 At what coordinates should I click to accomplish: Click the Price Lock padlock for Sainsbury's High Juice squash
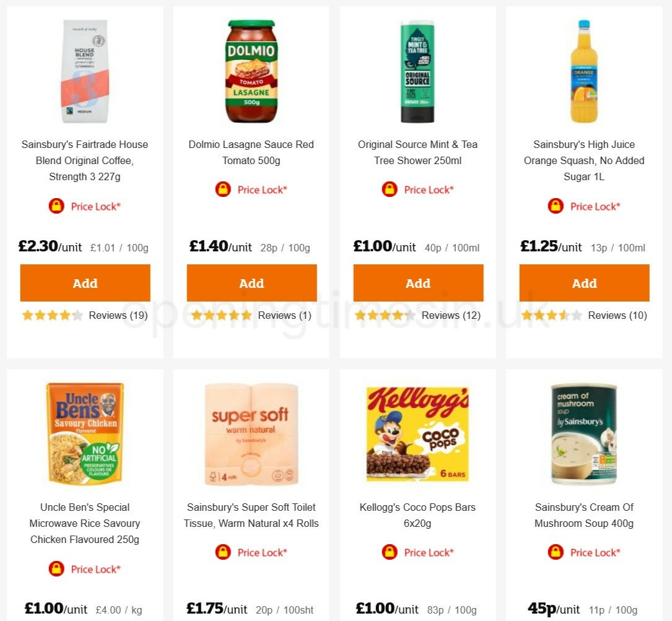556,206
